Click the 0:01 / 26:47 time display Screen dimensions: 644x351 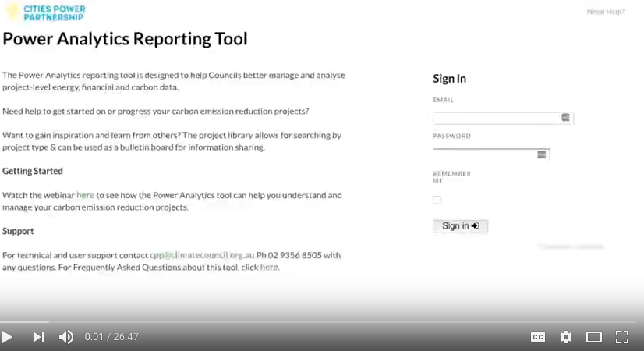[111, 337]
